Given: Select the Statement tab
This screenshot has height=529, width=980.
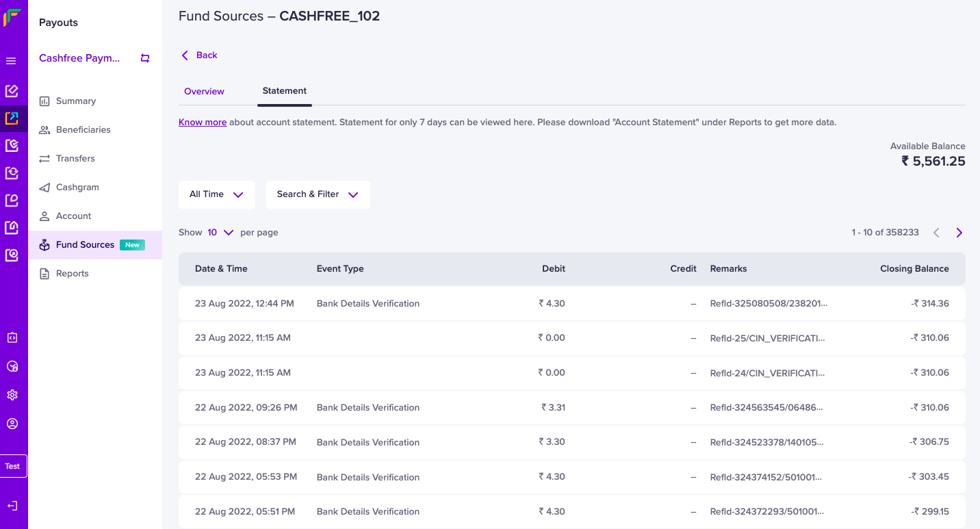Looking at the screenshot, I should pyautogui.click(x=285, y=91).
